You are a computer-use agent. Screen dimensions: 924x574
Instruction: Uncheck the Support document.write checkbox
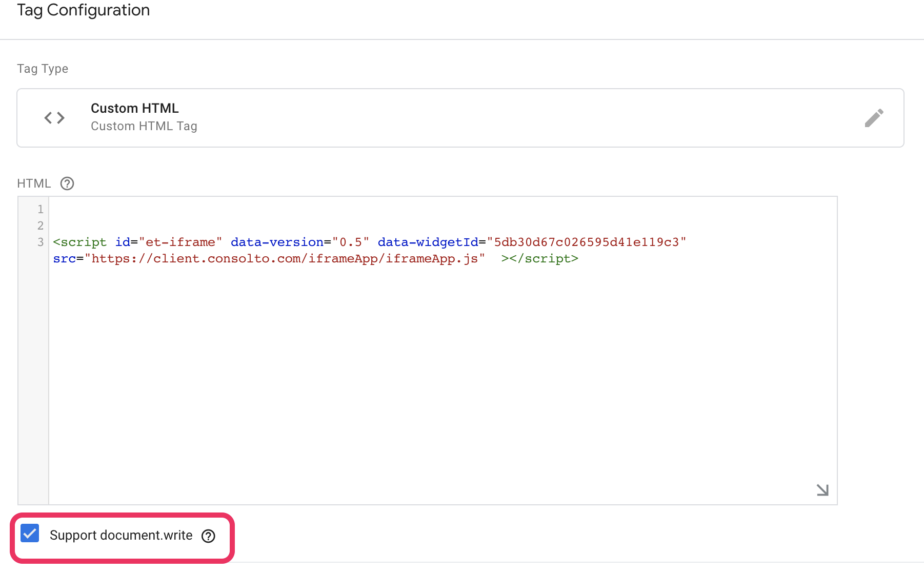click(30, 534)
